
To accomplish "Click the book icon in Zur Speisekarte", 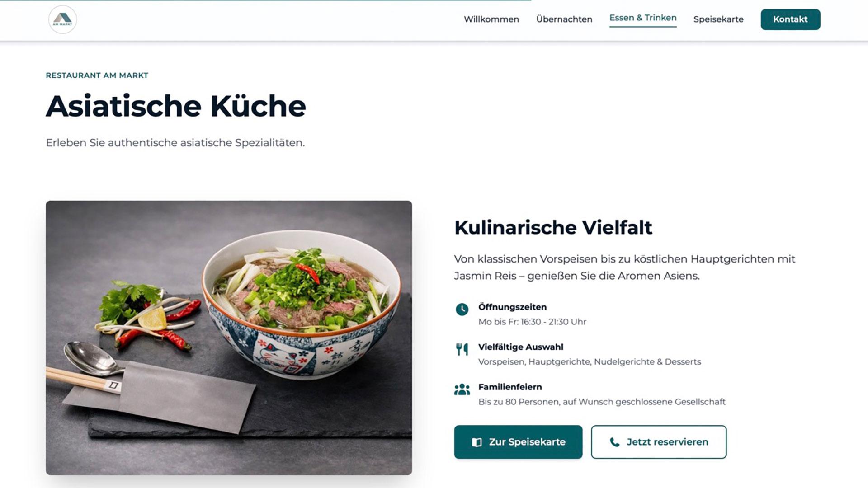I will [x=476, y=442].
